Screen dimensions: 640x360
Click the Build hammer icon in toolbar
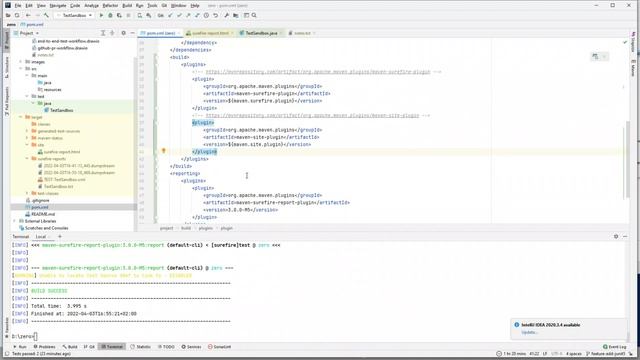pyautogui.click(x=46, y=15)
